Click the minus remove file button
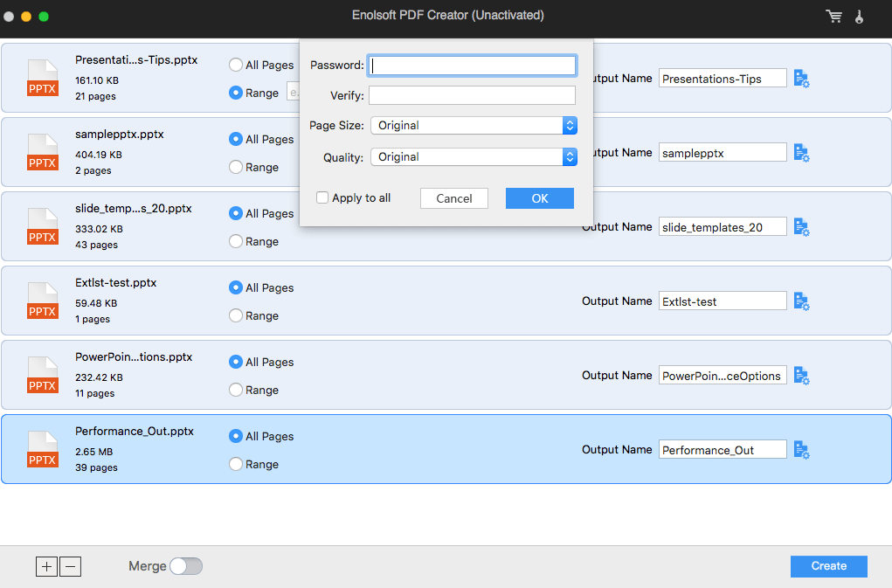892x588 pixels. (x=71, y=566)
